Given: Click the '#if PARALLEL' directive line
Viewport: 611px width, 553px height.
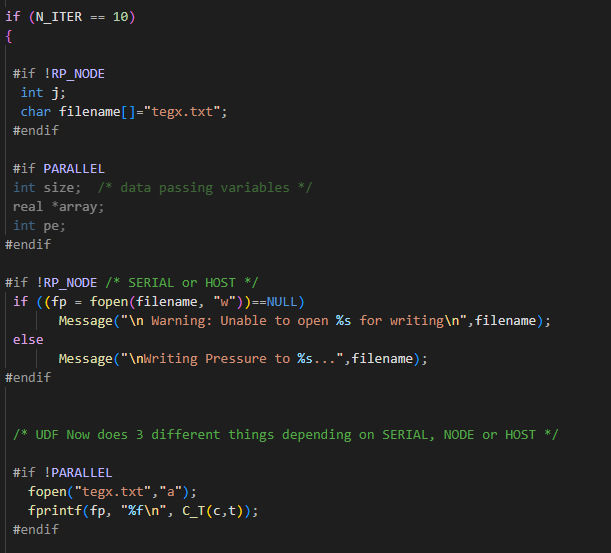Looking at the screenshot, I should click(58, 168).
